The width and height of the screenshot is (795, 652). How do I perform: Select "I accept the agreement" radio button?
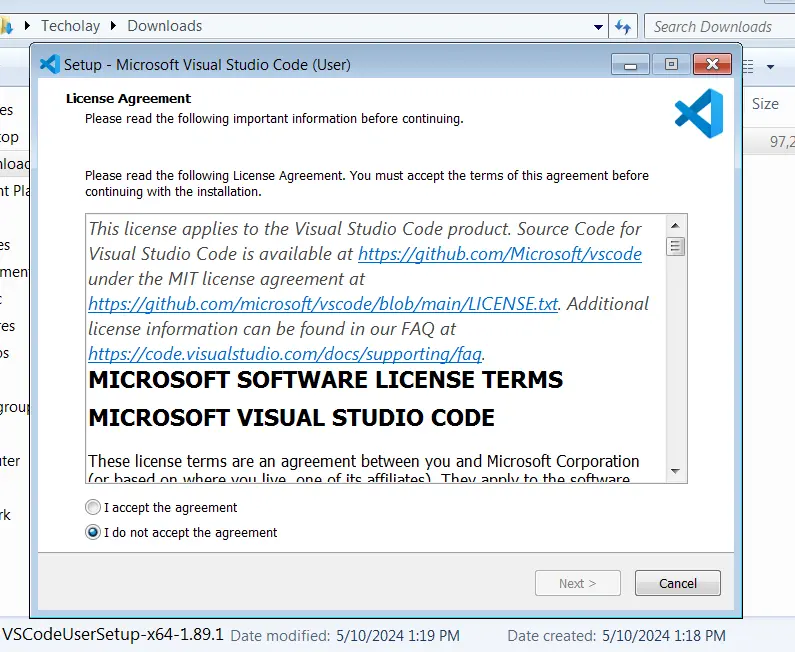pos(93,507)
